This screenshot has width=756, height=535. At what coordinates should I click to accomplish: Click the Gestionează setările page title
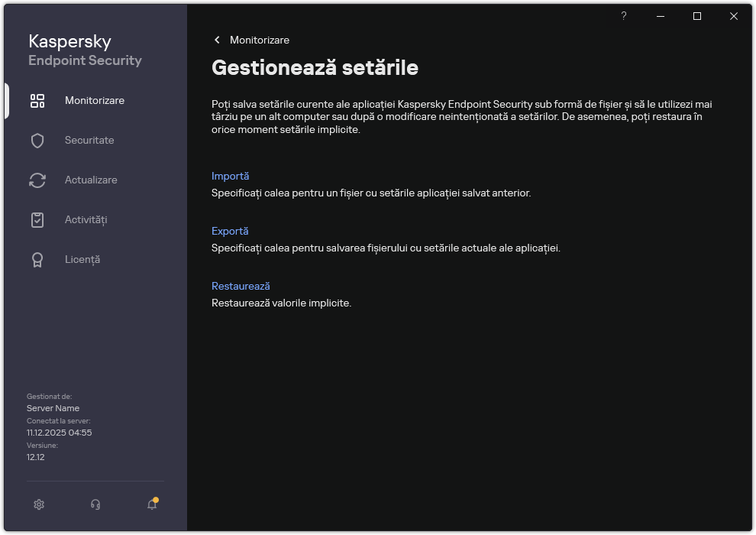point(315,68)
